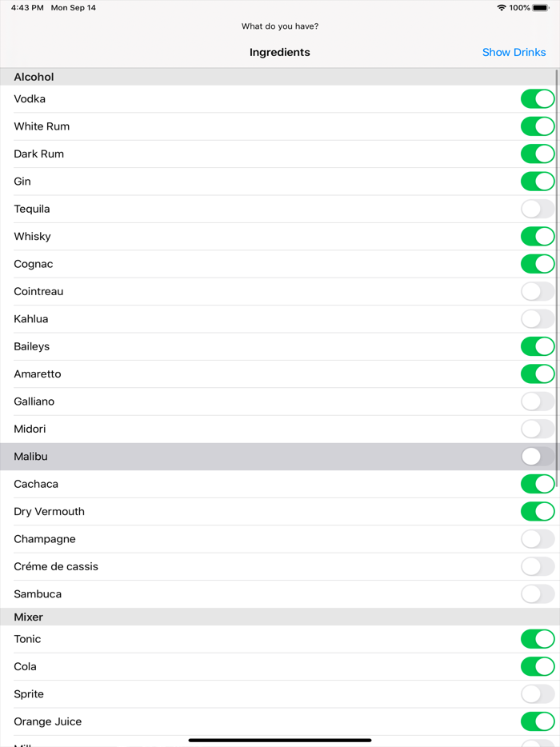
Task: Disable the Amaretto toggle
Action: point(538,373)
